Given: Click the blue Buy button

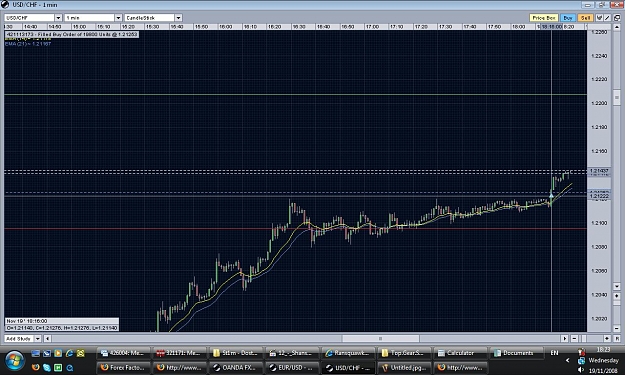Looking at the screenshot, I should click(568, 18).
